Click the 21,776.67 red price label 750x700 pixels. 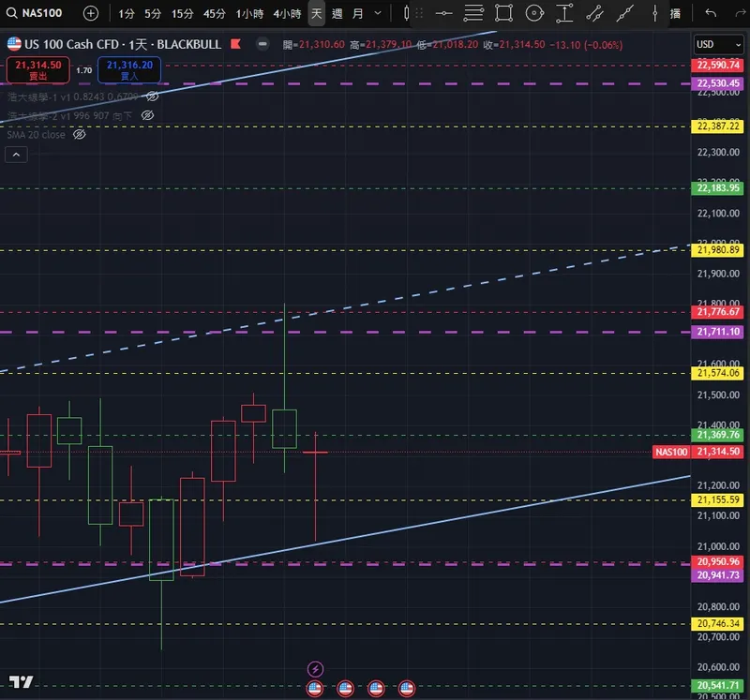pos(717,312)
